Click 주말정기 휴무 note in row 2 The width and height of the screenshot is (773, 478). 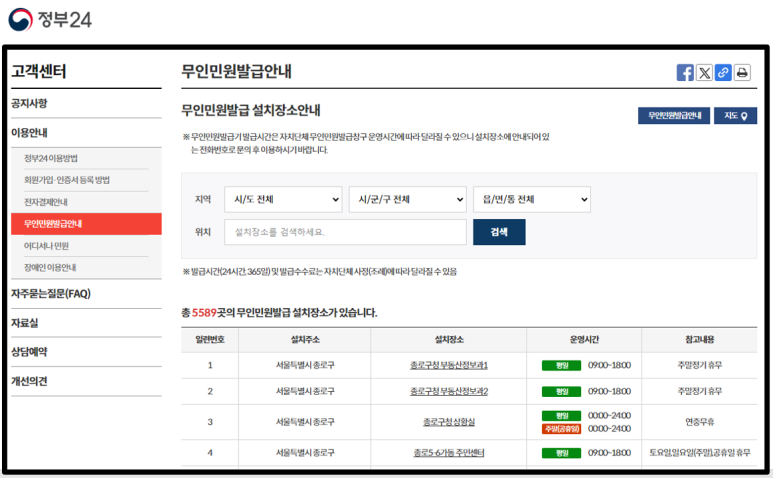[700, 391]
